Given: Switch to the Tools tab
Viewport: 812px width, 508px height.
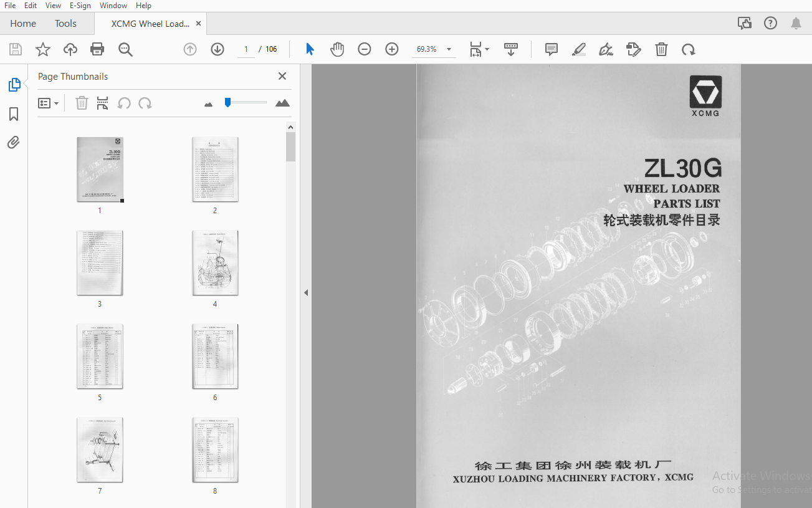Looking at the screenshot, I should pyautogui.click(x=65, y=24).
